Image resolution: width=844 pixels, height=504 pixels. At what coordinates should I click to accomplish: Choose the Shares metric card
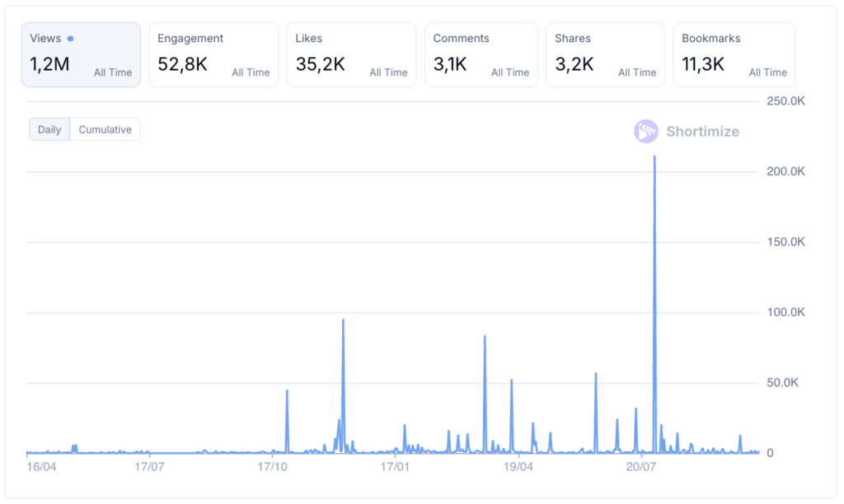tap(605, 54)
